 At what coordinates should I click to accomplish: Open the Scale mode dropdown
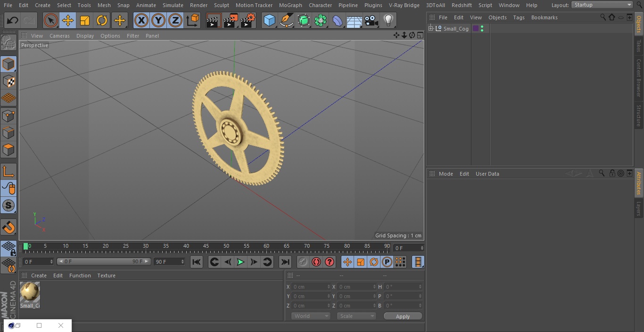tap(356, 316)
